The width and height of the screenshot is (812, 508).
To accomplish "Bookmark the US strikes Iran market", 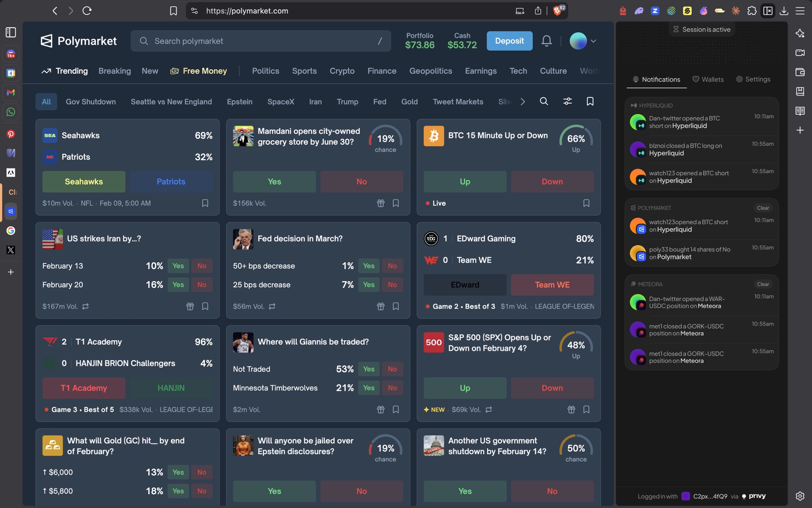I will click(x=205, y=306).
